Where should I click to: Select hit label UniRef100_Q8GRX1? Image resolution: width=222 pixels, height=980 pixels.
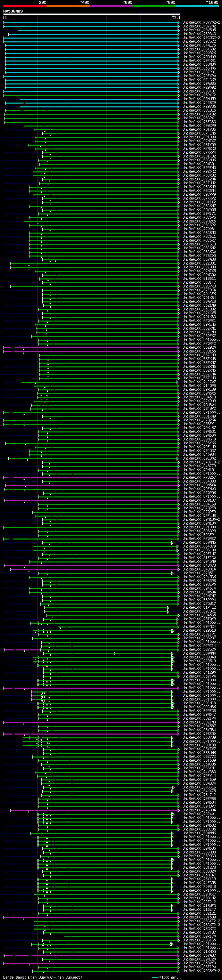(x=199, y=118)
